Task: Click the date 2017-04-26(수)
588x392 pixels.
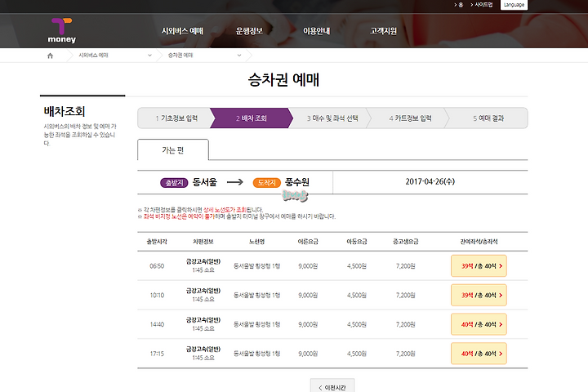Action: pyautogui.click(x=430, y=181)
